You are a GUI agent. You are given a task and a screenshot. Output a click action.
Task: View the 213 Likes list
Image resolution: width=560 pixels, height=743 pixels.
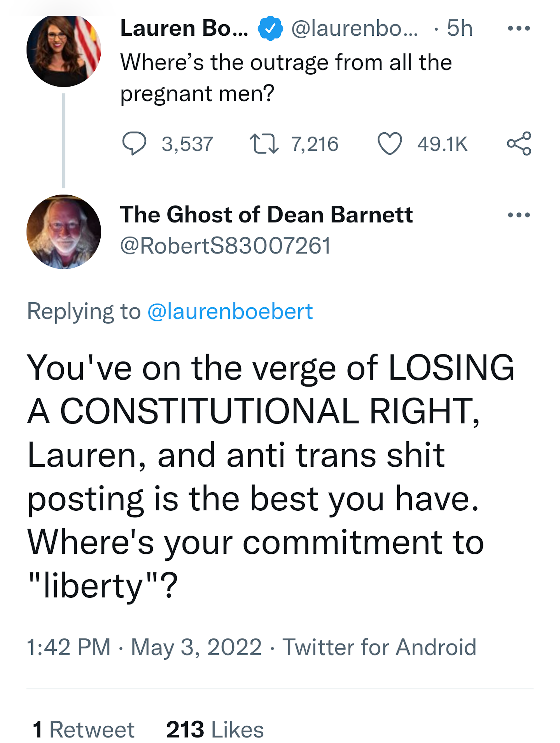[215, 730]
